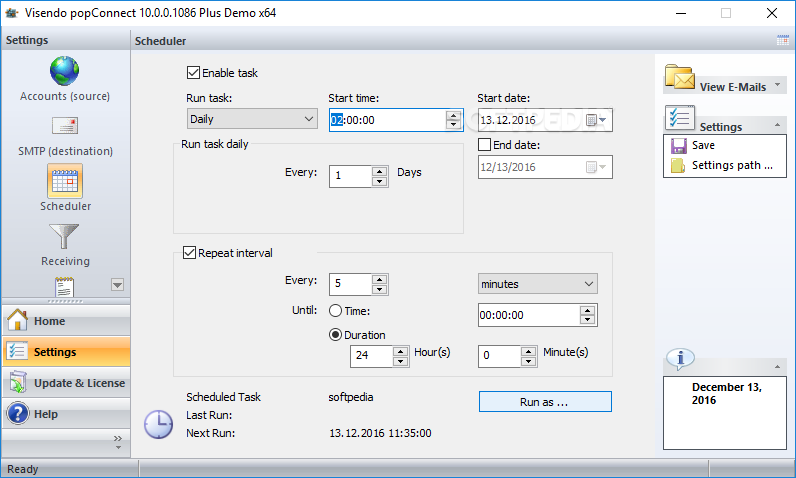Select the Duration radio button
796x478 pixels.
point(335,335)
